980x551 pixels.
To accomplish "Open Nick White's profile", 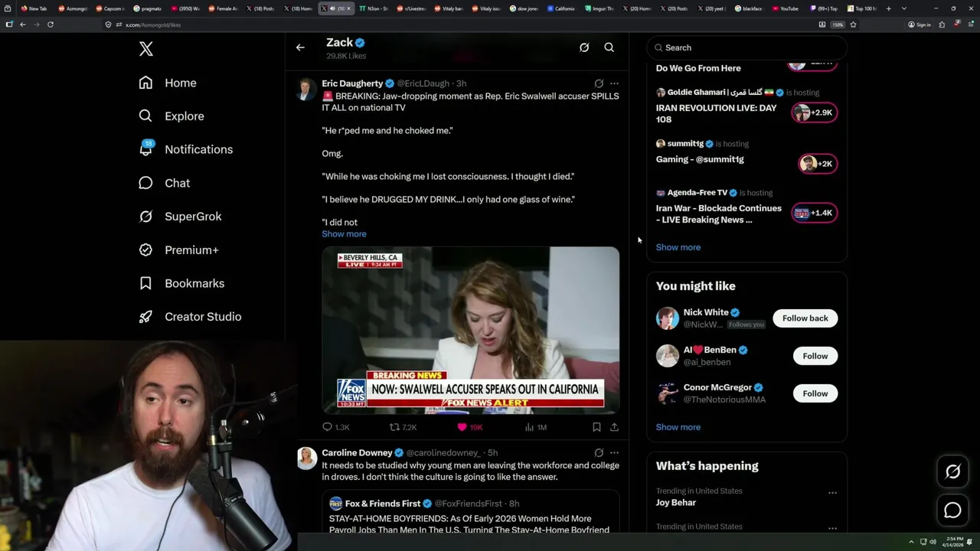I will pos(706,312).
